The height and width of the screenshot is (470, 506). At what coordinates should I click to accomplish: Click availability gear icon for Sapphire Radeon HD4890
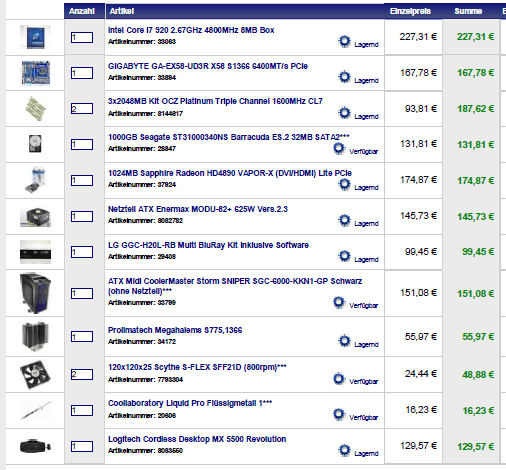(344, 184)
